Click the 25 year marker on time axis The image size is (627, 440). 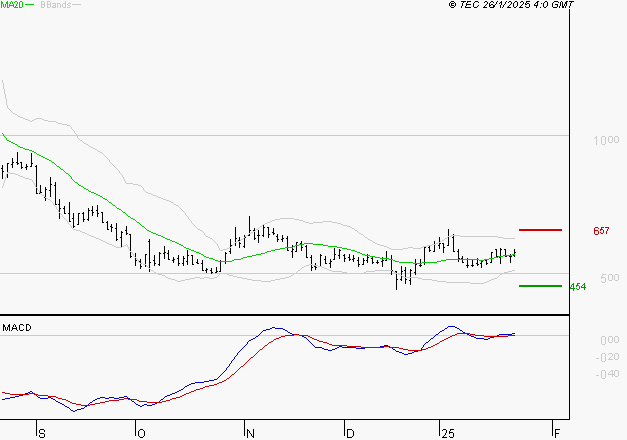(448, 434)
